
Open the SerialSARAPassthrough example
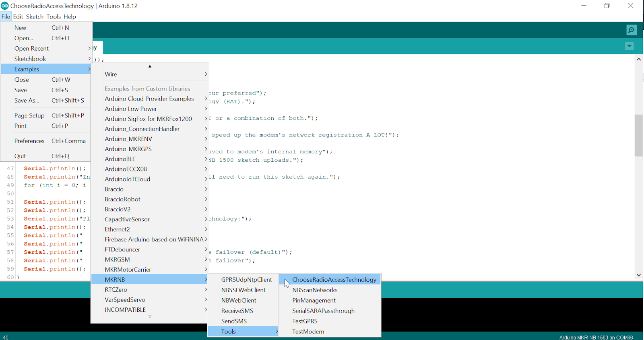tap(330, 311)
